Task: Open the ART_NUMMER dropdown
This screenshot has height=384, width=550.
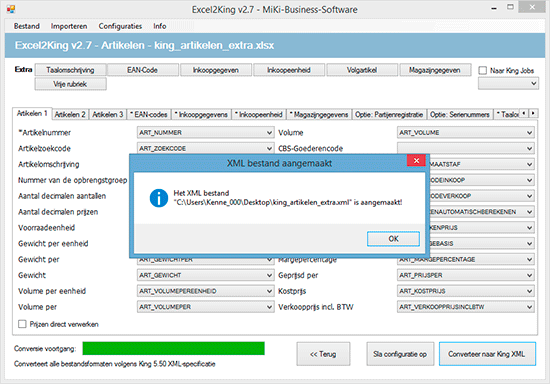Action: pyautogui.click(x=205, y=133)
